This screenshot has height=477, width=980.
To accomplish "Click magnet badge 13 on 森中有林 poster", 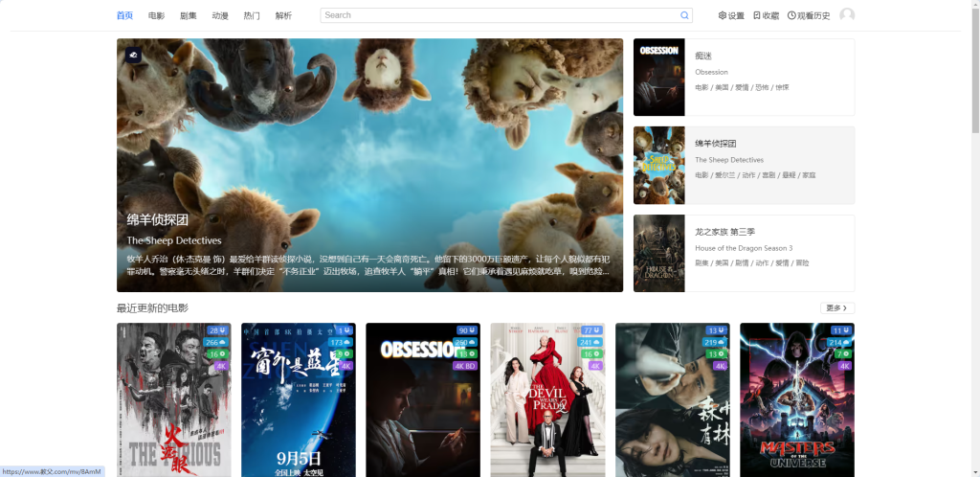I will [716, 330].
